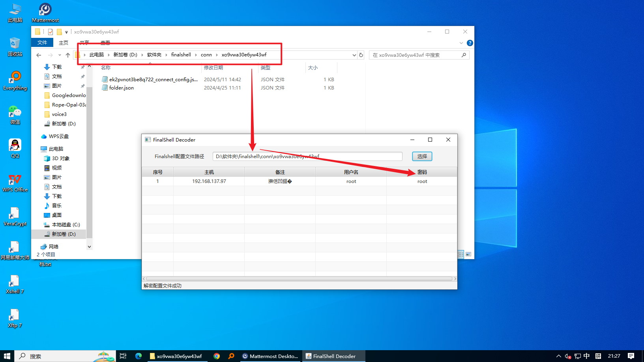
Task: Go back in File Explorer
Action: pos(39,55)
